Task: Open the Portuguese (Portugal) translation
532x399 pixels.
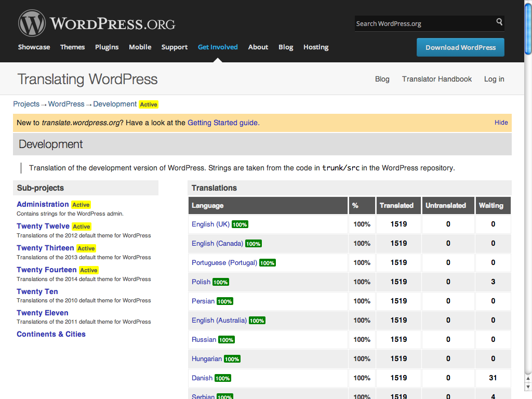Action: [x=224, y=262]
